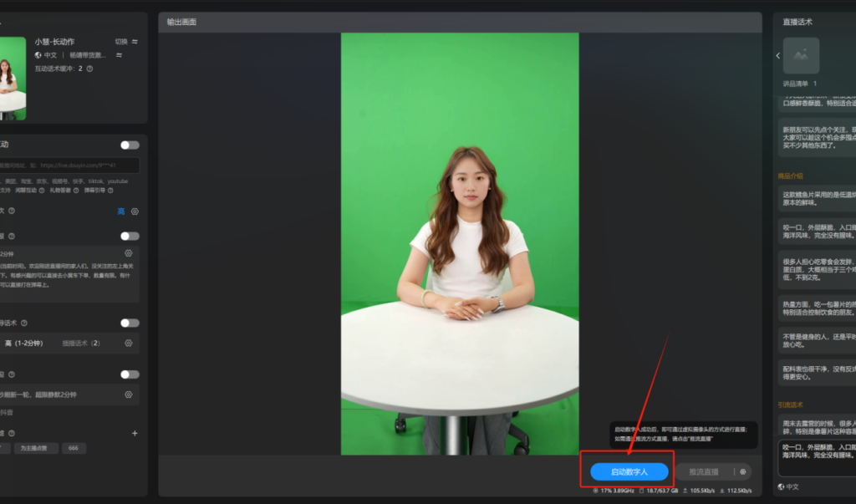The width and height of the screenshot is (856, 504).
Task: Toggle switch in the 话术 row above 插播话术
Action: click(130, 323)
